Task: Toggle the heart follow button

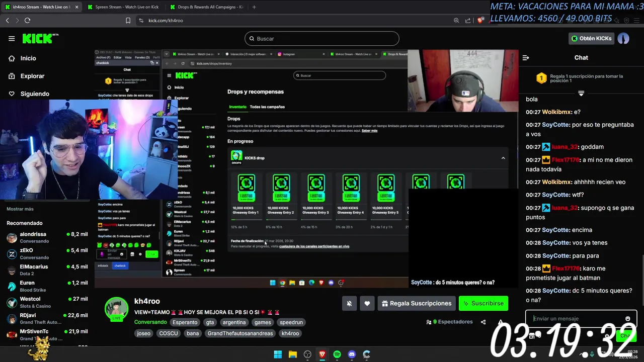Action: (367, 304)
